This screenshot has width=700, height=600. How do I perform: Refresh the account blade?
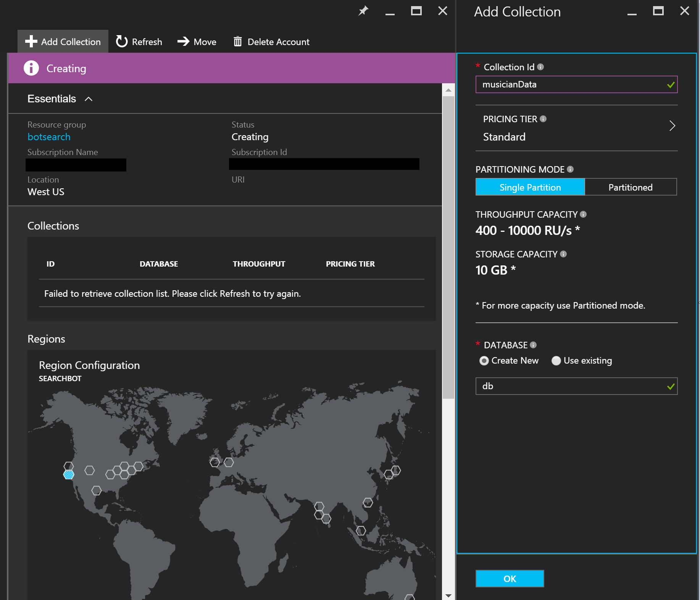pyautogui.click(x=139, y=42)
